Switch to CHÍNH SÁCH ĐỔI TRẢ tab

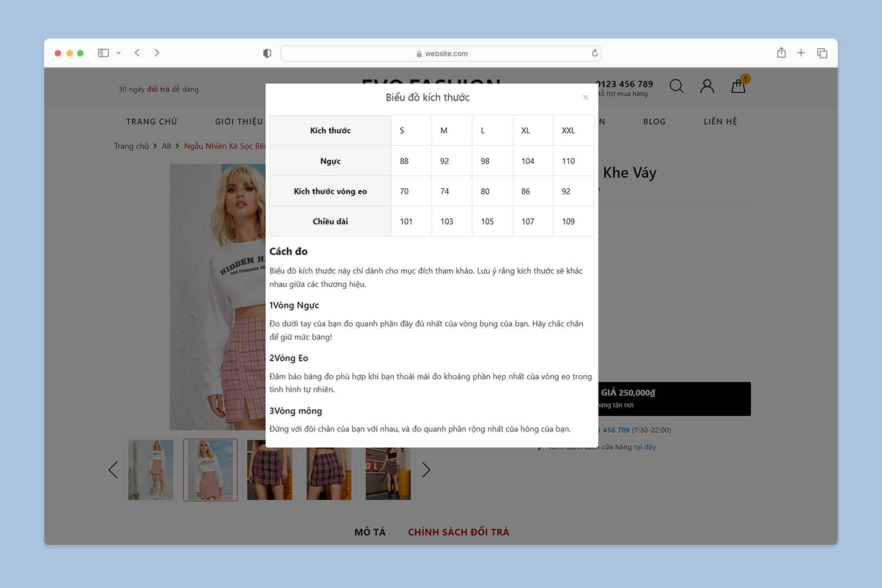point(458,532)
